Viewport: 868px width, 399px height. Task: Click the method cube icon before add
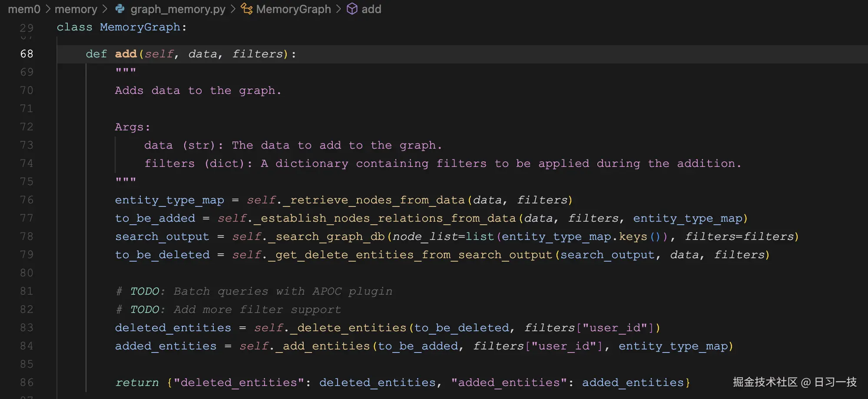point(352,9)
